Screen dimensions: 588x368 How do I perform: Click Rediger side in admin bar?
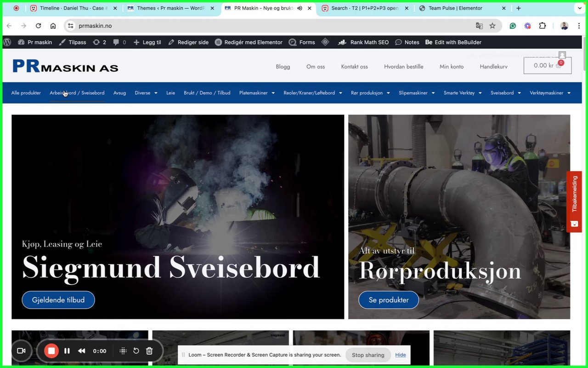(188, 42)
